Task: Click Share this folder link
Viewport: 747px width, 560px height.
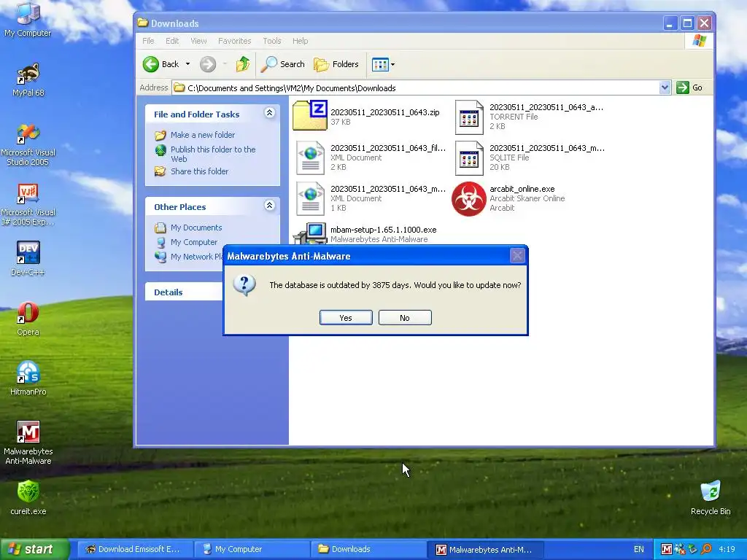Action: (x=199, y=171)
